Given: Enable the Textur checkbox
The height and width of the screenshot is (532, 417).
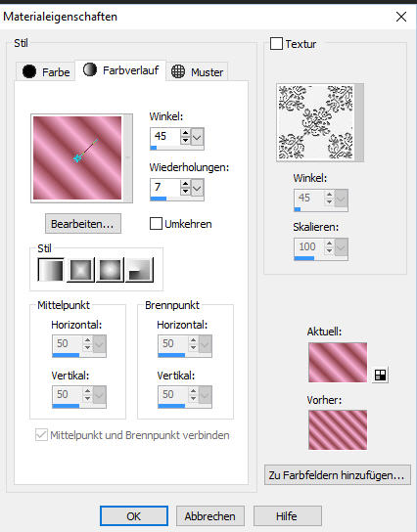Looking at the screenshot, I should [x=276, y=44].
